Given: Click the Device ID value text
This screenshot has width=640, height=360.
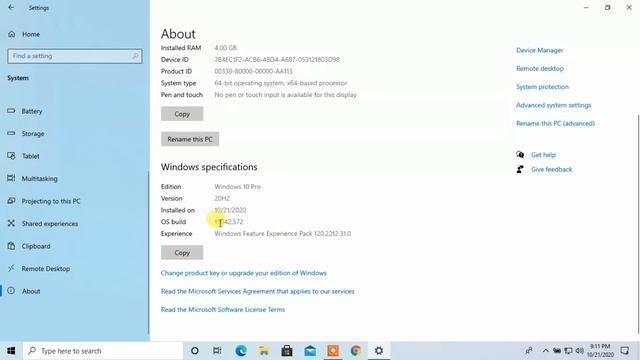Looking at the screenshot, I should [x=277, y=60].
